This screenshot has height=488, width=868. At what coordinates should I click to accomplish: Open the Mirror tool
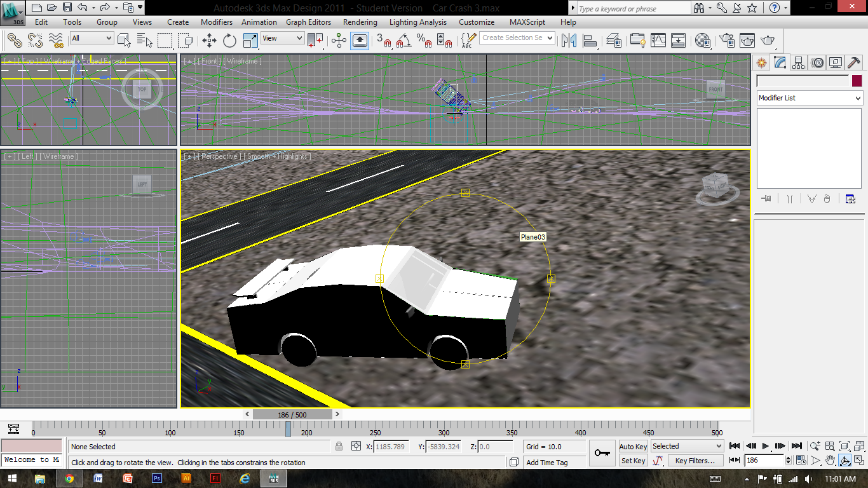click(x=569, y=40)
